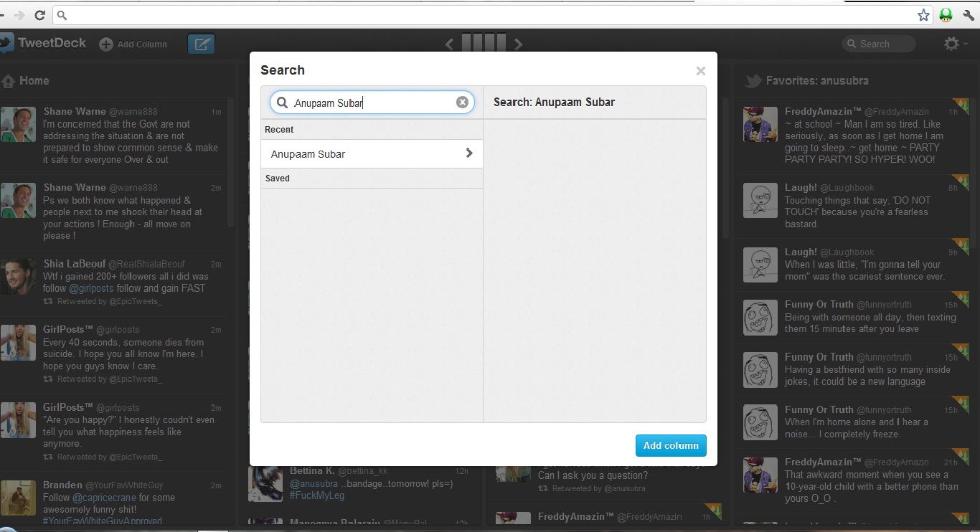Expand the recent search Anupaam Subar arrow
This screenshot has width=980, height=532.
[x=469, y=153]
